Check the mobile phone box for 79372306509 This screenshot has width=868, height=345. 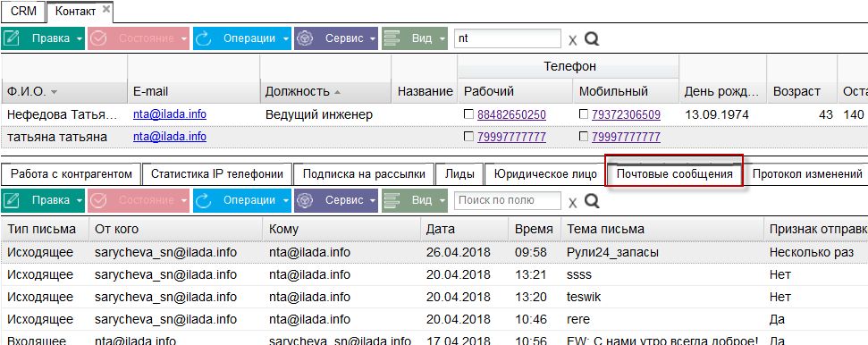point(584,114)
